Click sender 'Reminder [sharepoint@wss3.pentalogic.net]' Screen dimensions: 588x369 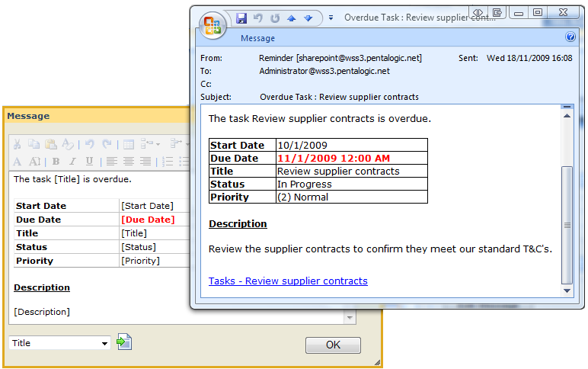[x=340, y=58]
